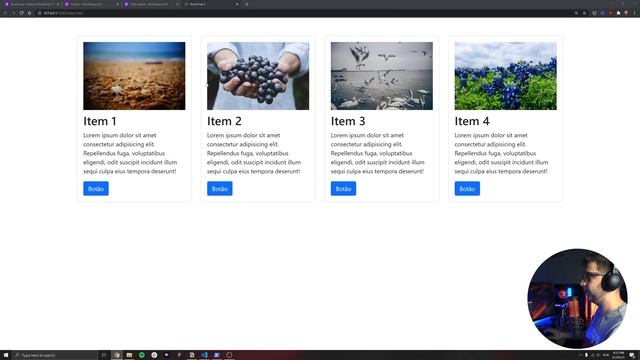640x360 pixels.
Task: Open a new browser tab
Action: coord(247,4)
